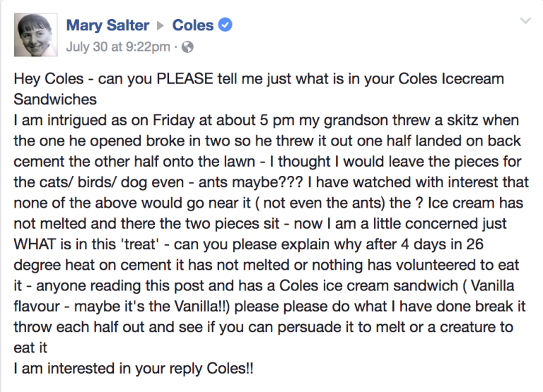Open the post options chevron dropdown
This screenshot has width=543, height=392.
[x=525, y=20]
